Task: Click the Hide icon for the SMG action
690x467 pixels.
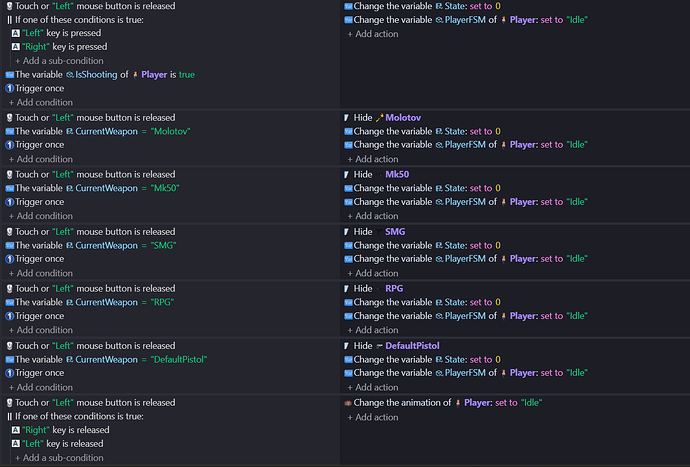Action: [x=347, y=232]
